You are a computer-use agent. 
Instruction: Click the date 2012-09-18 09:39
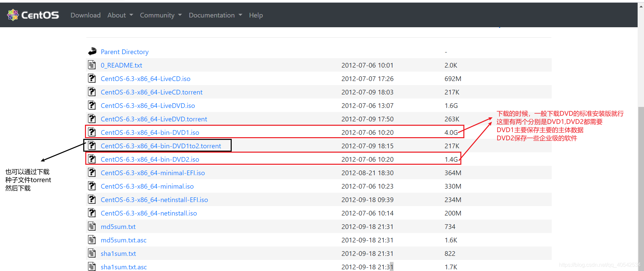tap(367, 200)
